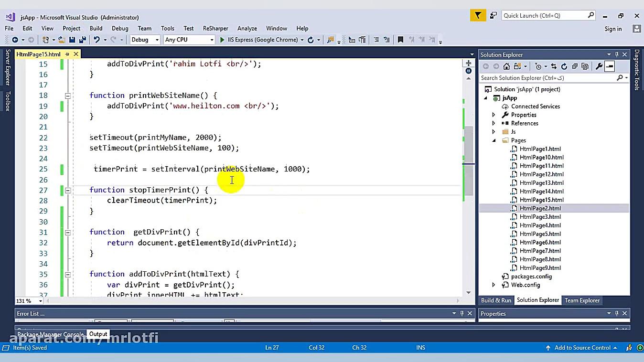This screenshot has width=644, height=362.
Task: Start IIS Express with the green play arrow
Action: click(222, 40)
